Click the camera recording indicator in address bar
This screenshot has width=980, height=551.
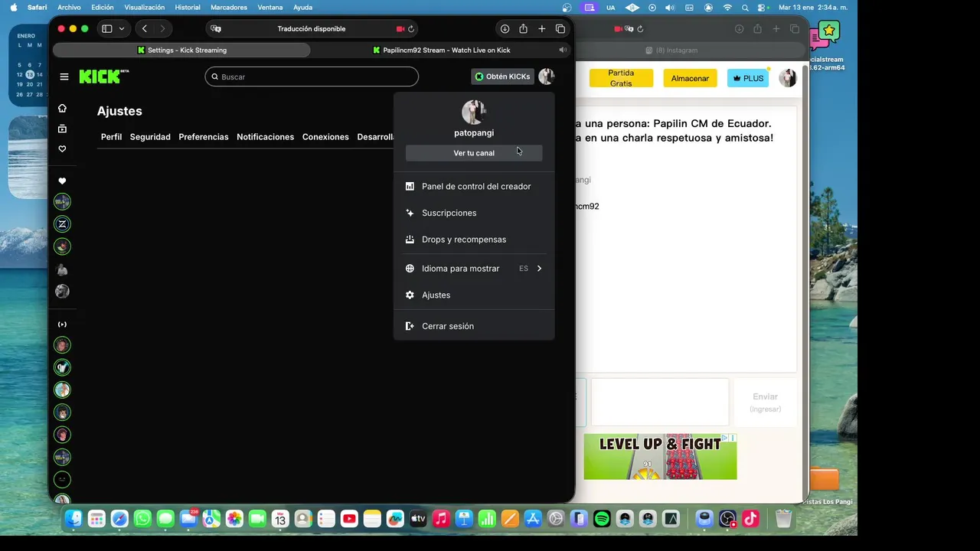[x=400, y=29]
